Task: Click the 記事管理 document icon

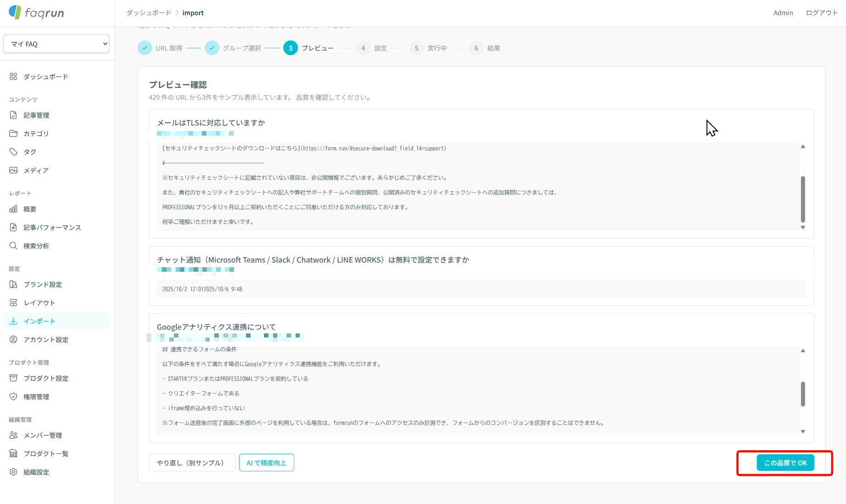Action: (13, 115)
